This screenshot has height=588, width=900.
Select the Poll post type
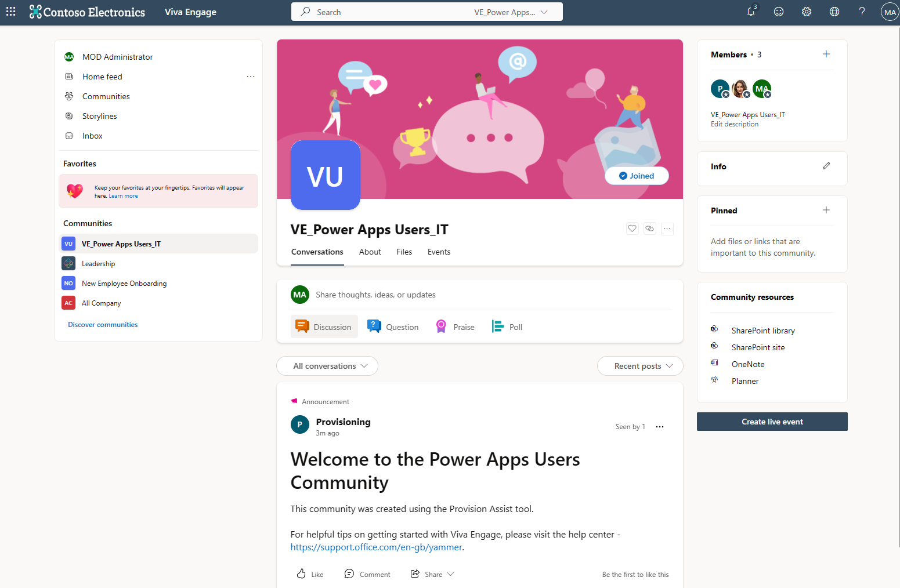507,326
